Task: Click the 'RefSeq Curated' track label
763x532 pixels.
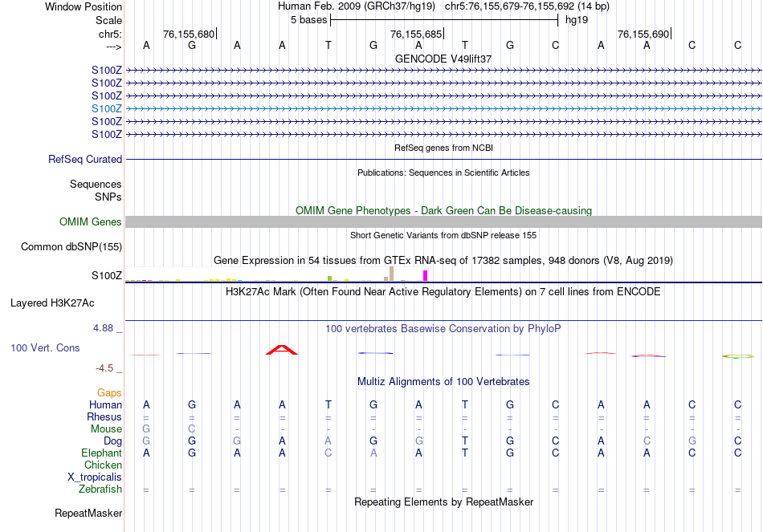Action: (85, 159)
